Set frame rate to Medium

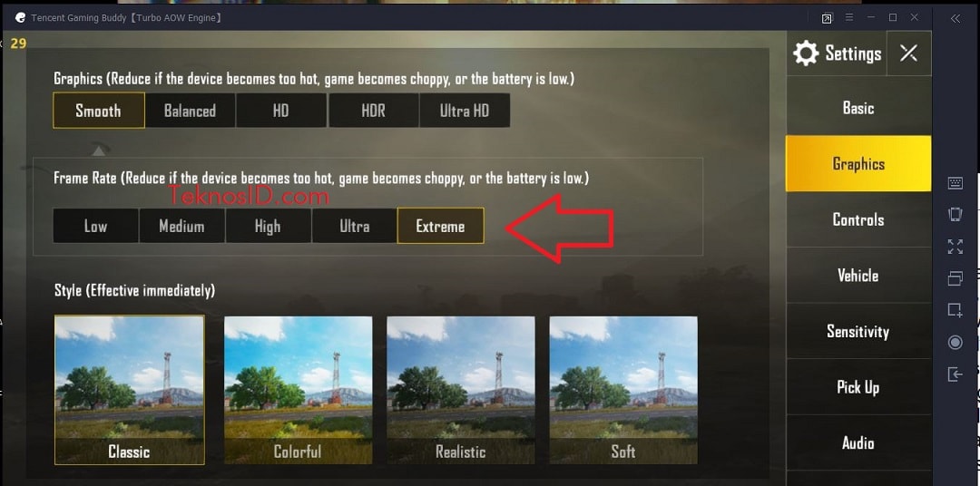point(181,226)
